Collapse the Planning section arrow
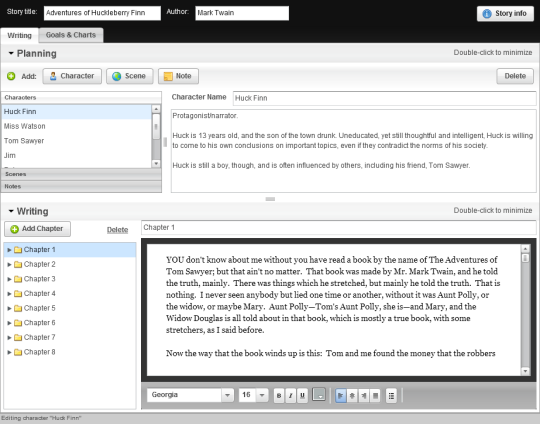Image resolution: width=540 pixels, height=424 pixels. pyautogui.click(x=11, y=53)
